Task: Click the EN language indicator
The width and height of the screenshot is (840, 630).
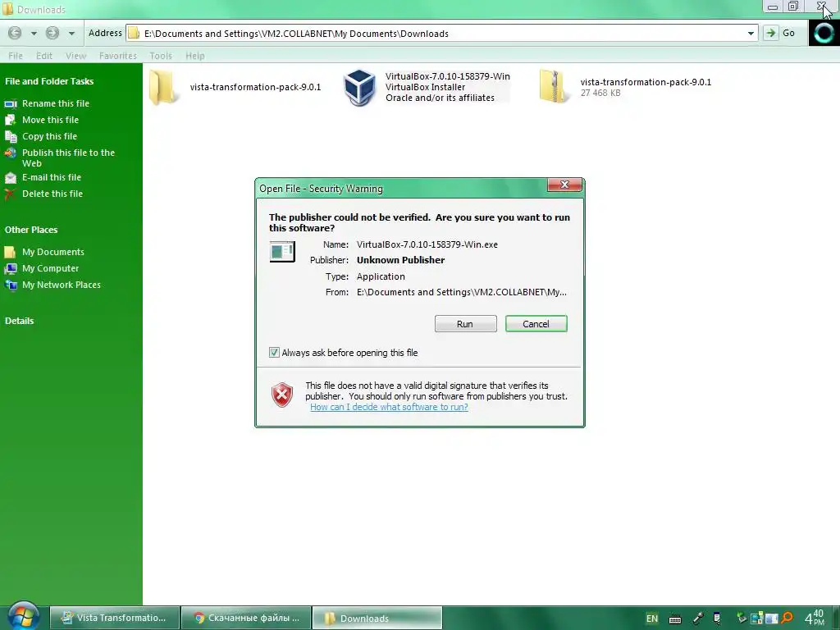Action: (x=651, y=619)
